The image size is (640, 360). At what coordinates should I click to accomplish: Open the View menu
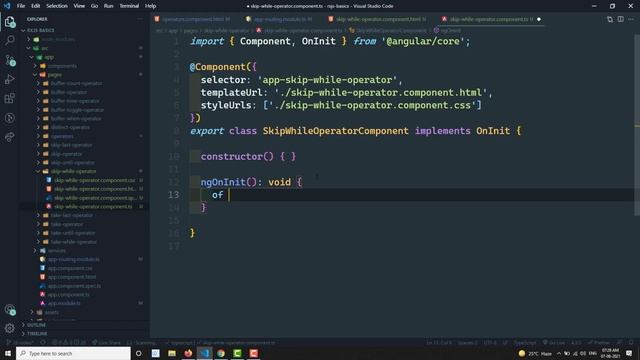[79, 6]
